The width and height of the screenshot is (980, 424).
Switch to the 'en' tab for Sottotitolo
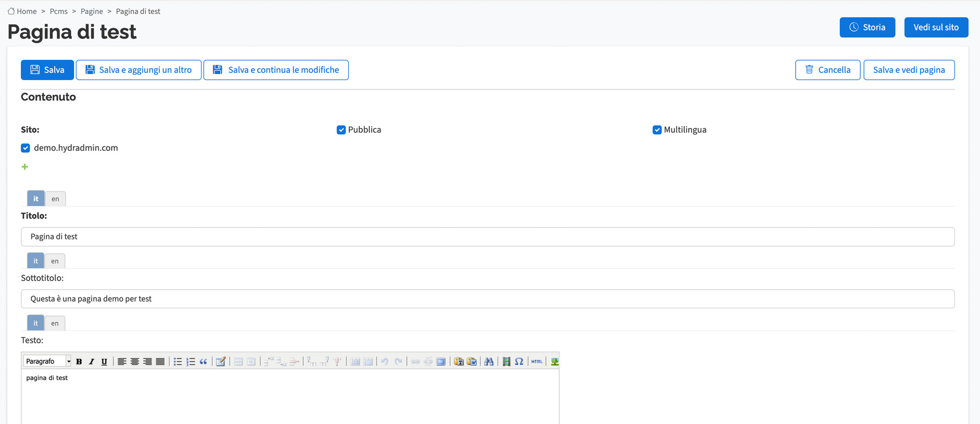pos(55,261)
